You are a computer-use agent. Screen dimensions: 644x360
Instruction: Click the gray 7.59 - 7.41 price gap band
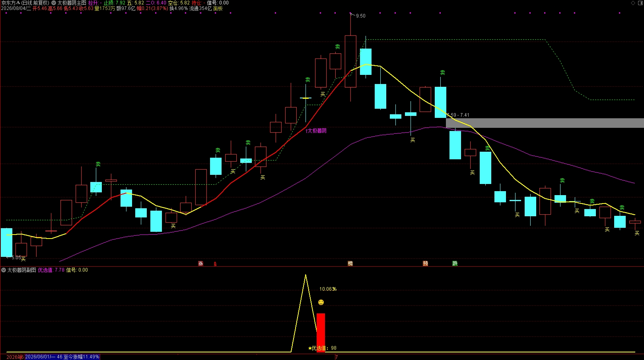tap(545, 123)
